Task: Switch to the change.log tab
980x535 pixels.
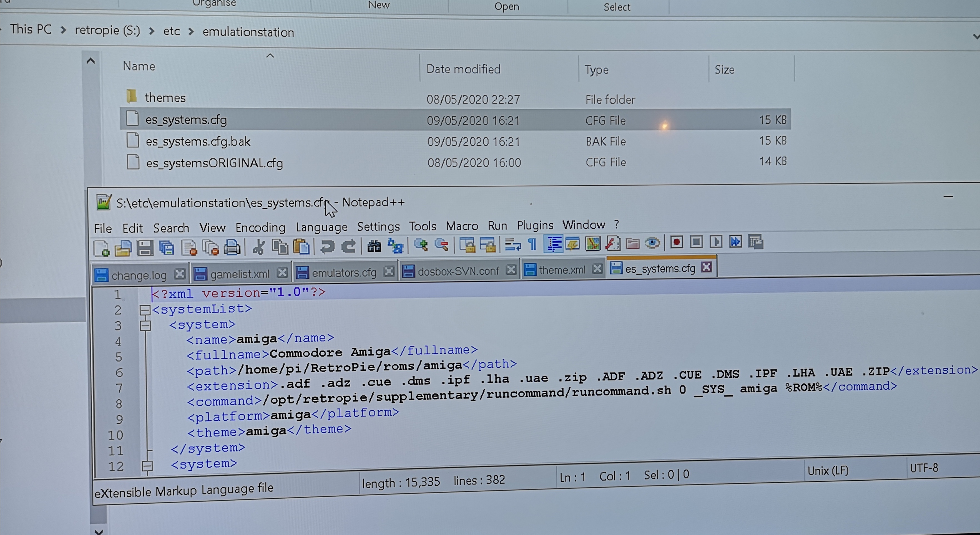Action: coord(139,275)
